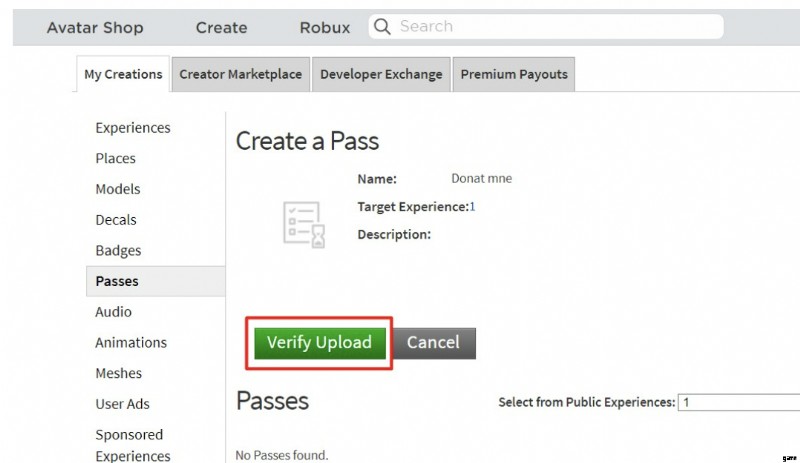Image resolution: width=800 pixels, height=463 pixels.
Task: Open the Create nav item
Action: [x=221, y=28]
